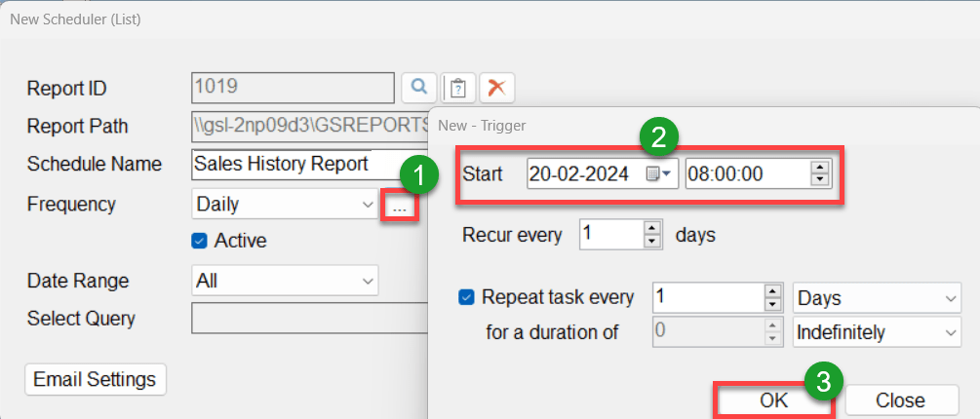Increase the Repeat task every value

(x=773, y=291)
